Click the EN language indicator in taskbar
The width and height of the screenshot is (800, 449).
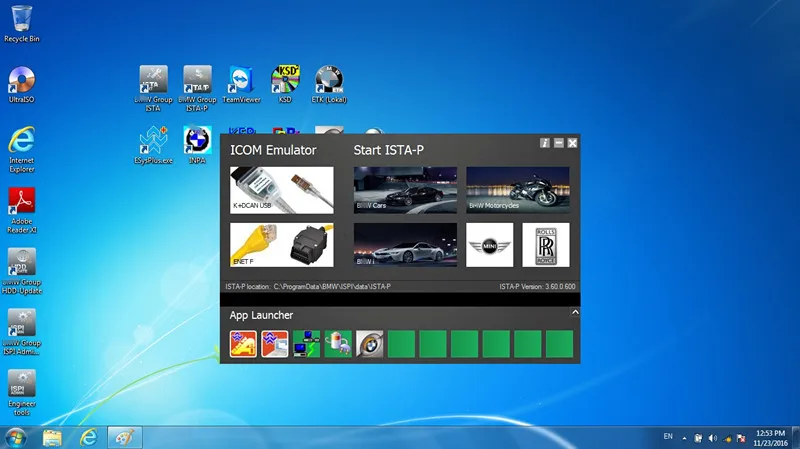[668, 437]
